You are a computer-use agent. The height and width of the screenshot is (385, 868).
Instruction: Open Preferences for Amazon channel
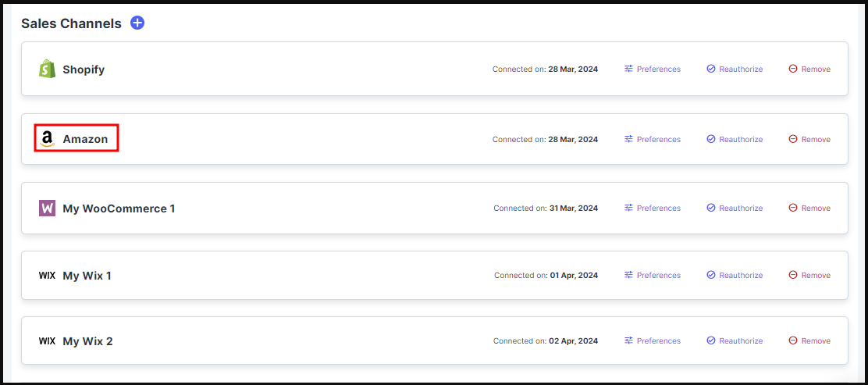tap(653, 139)
